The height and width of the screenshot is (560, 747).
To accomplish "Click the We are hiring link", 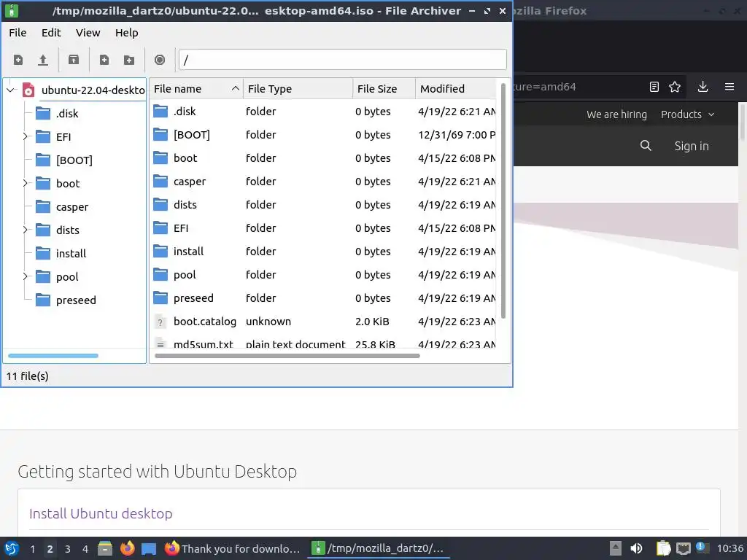I will pyautogui.click(x=616, y=114).
